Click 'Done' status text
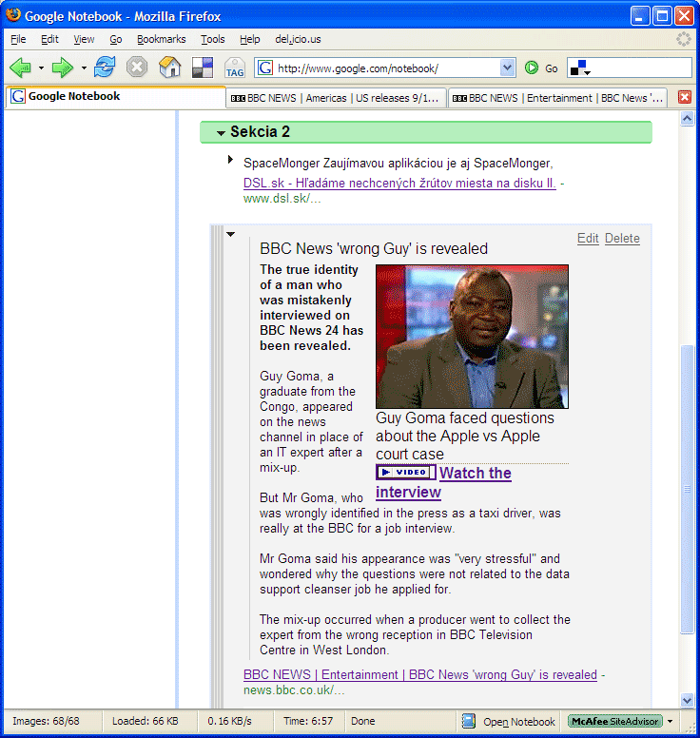 [363, 721]
